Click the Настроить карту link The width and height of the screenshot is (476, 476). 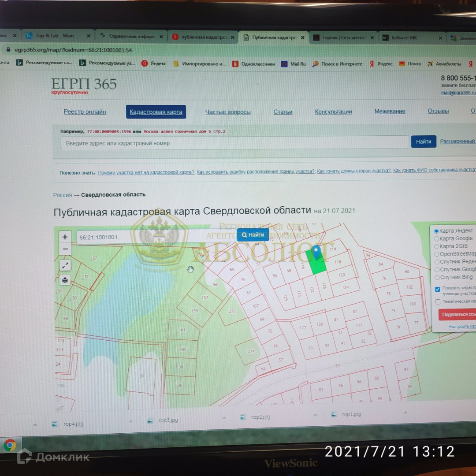click(462, 327)
